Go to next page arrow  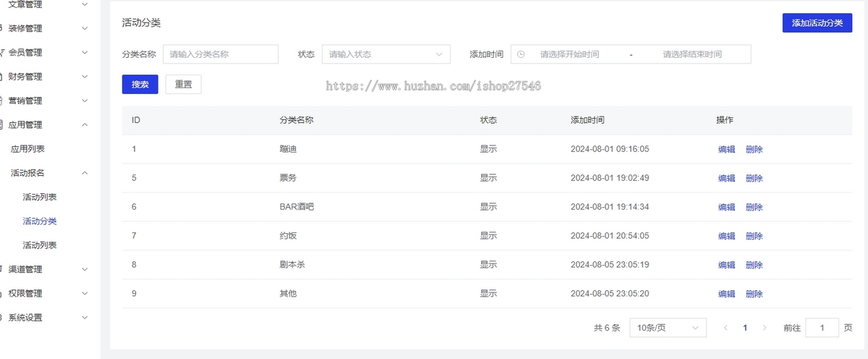(765, 328)
